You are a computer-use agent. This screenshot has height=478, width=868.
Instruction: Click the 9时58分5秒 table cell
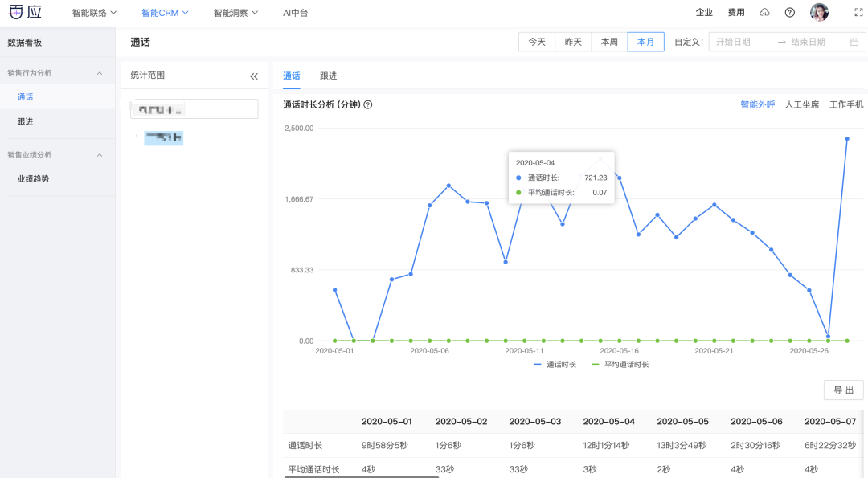[385, 445]
